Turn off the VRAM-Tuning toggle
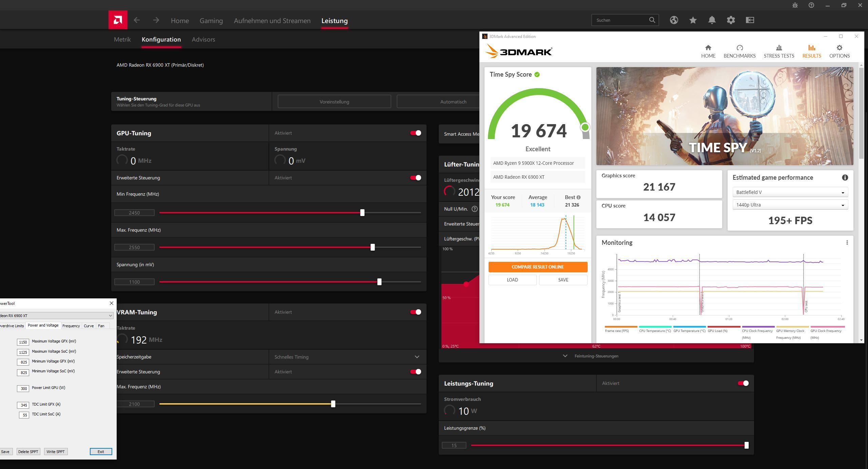This screenshot has width=868, height=469. pos(415,312)
